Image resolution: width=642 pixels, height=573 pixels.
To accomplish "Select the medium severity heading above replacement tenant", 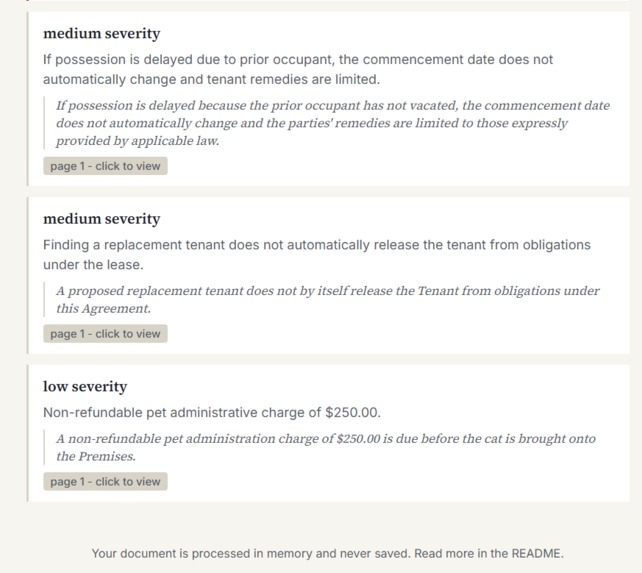I will (x=102, y=219).
